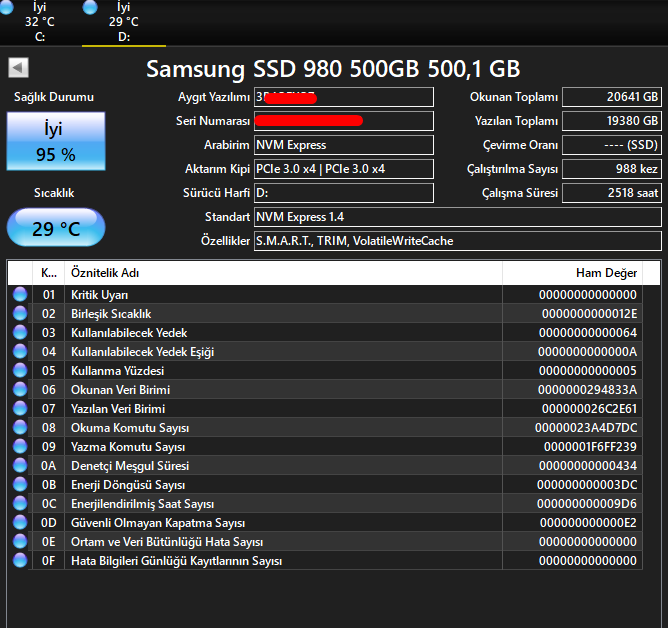Click the Aktarım Kipi field PCIe 3.0 x4
This screenshot has width=668, height=628.
pyautogui.click(x=344, y=169)
